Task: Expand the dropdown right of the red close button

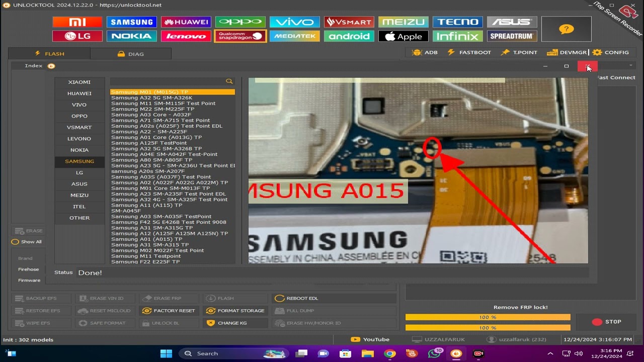Action: [x=630, y=66]
